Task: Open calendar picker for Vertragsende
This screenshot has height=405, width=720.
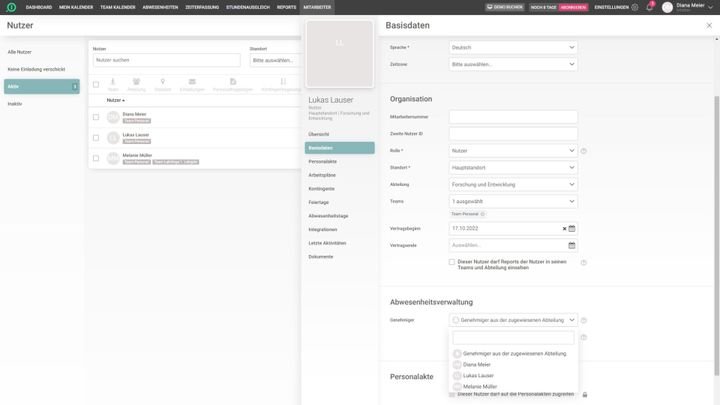Action: click(x=572, y=245)
